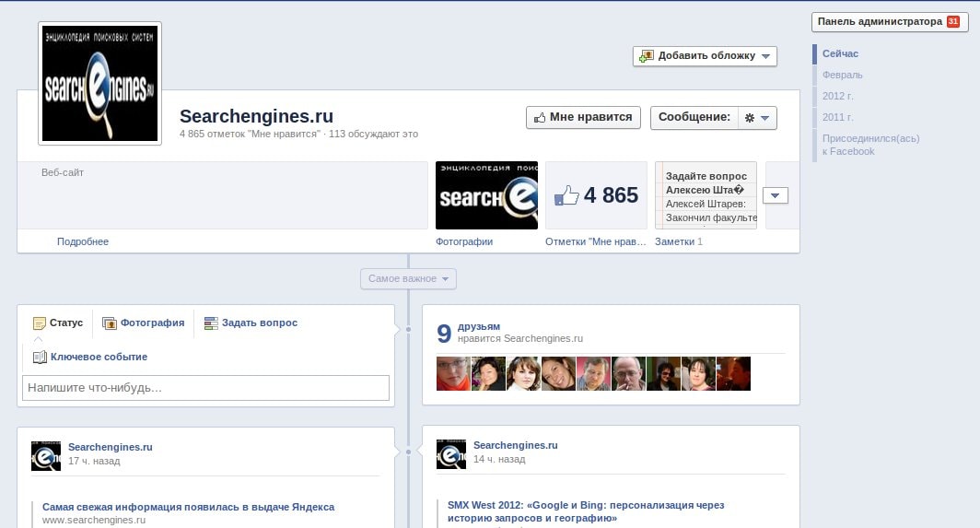Click the 17 ч. назад timestamp
This screenshot has height=528, width=980.
[94, 461]
